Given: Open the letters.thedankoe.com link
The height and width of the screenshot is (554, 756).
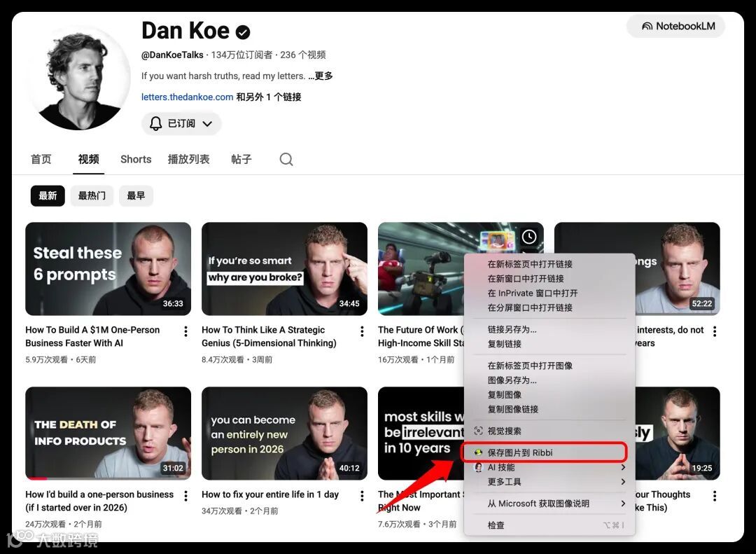Looking at the screenshot, I should pos(187,97).
